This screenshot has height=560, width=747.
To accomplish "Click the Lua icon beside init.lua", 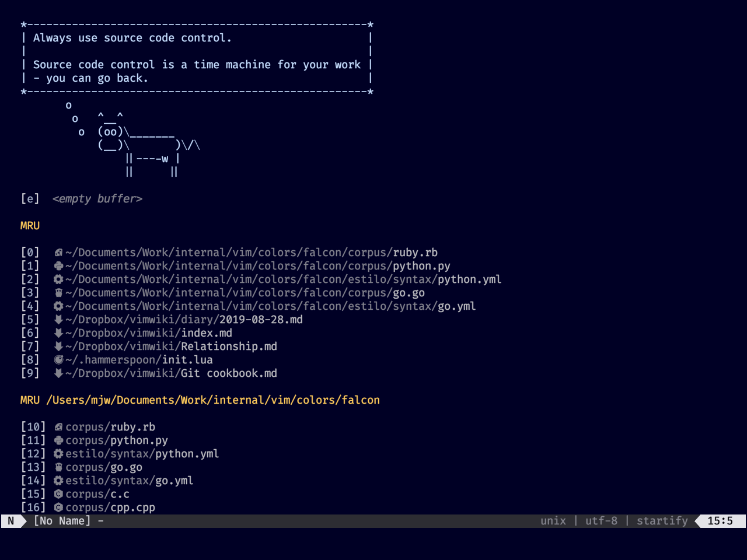I will [x=58, y=360].
